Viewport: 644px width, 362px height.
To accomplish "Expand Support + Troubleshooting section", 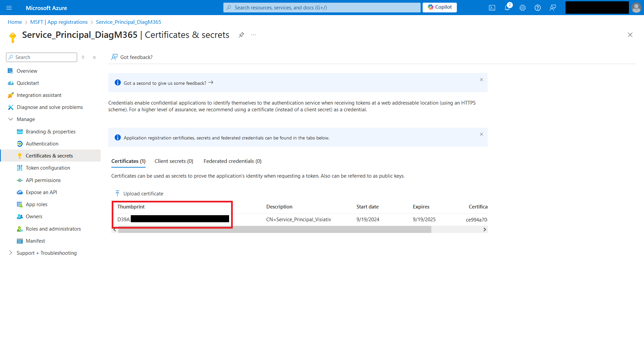I will point(11,253).
